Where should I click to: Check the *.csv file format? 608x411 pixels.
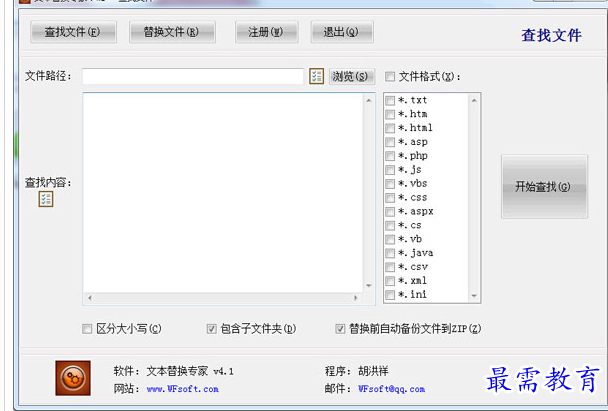coord(390,267)
